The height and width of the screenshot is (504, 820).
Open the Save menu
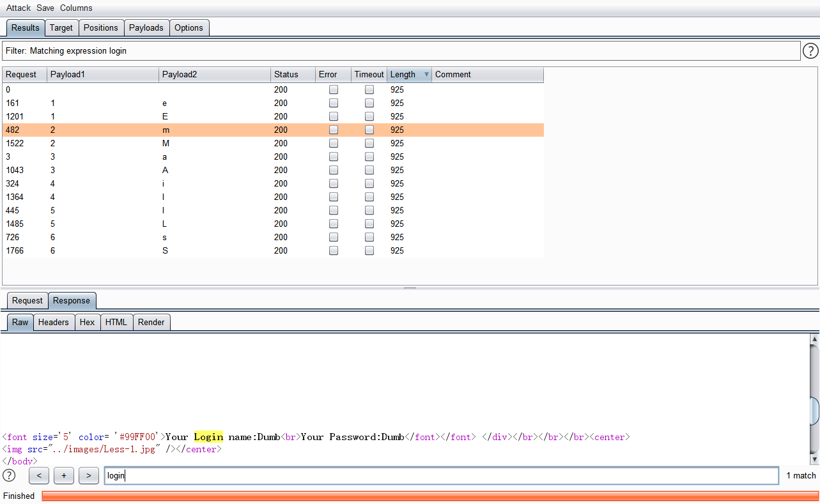tap(45, 8)
